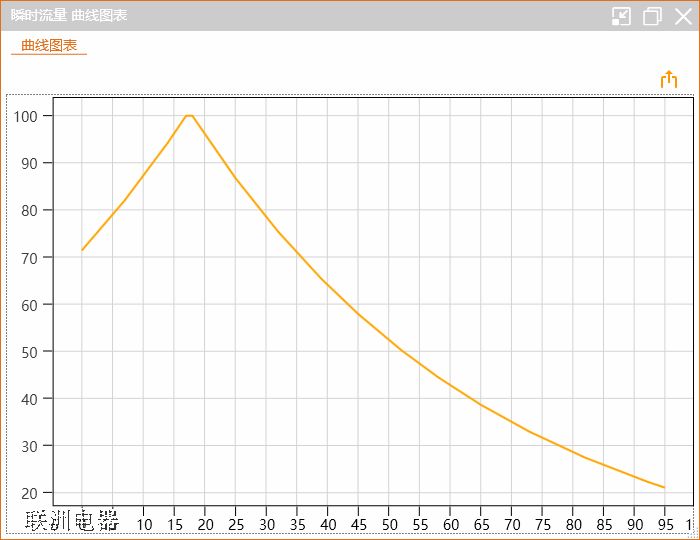This screenshot has width=700, height=540.
Task: Click the curve peak at value 100
Action: coord(188,116)
